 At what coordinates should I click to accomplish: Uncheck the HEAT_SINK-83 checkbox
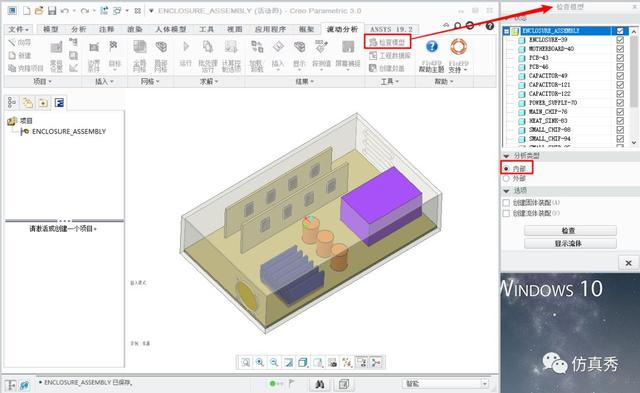click(x=620, y=120)
